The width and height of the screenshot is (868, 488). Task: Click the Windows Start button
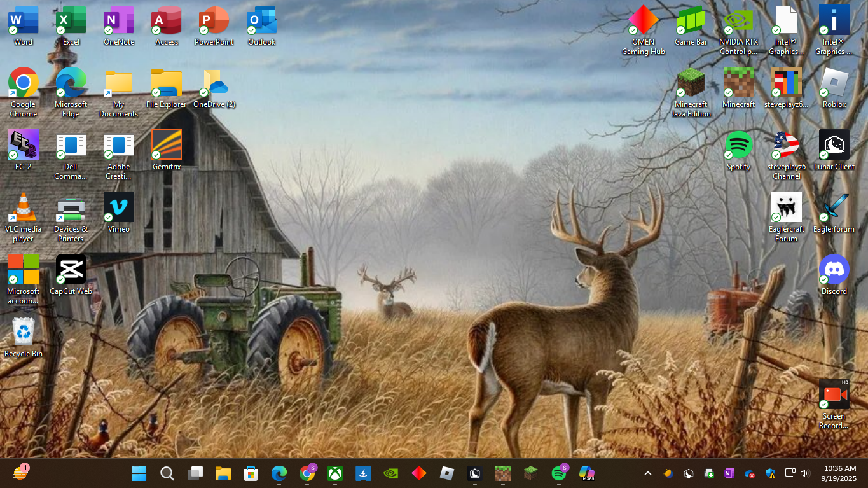tap(139, 473)
